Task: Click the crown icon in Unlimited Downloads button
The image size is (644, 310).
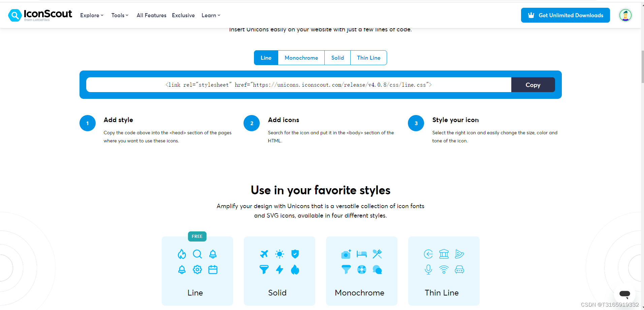Action: [531, 15]
